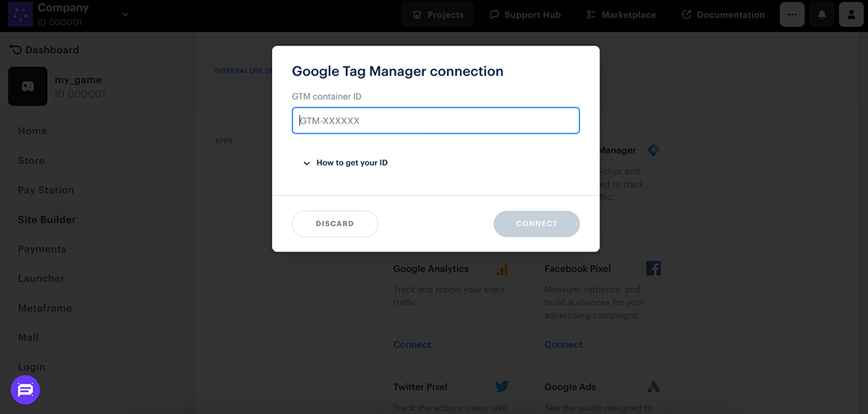Open the notifications bell icon
The width and height of the screenshot is (868, 414).
[x=822, y=14]
